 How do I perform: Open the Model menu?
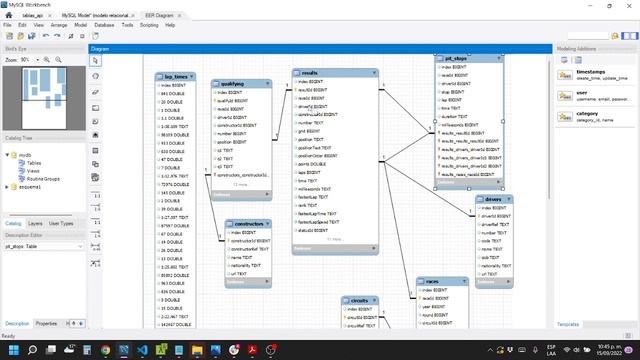(80, 25)
